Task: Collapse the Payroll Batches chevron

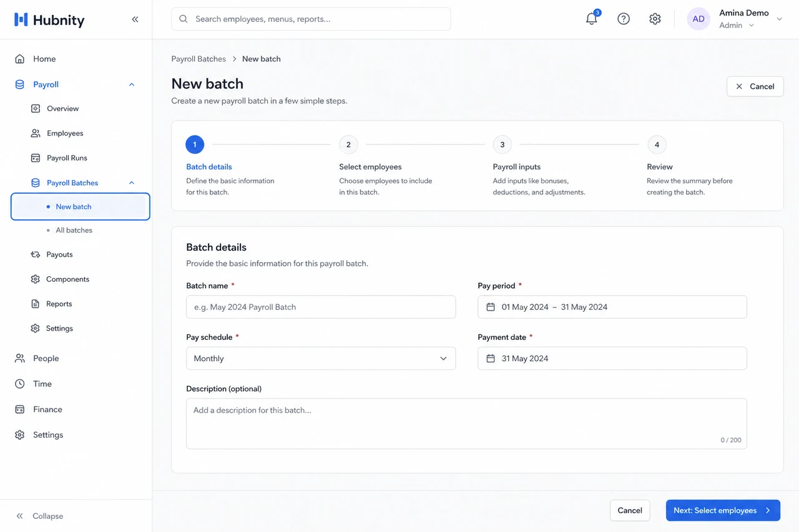Action: pos(132,183)
